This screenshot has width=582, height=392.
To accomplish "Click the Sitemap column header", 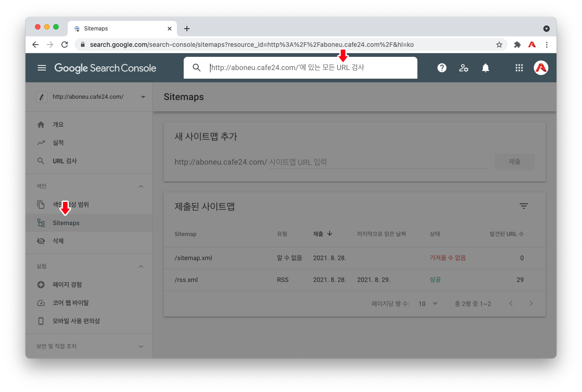I will coord(186,234).
